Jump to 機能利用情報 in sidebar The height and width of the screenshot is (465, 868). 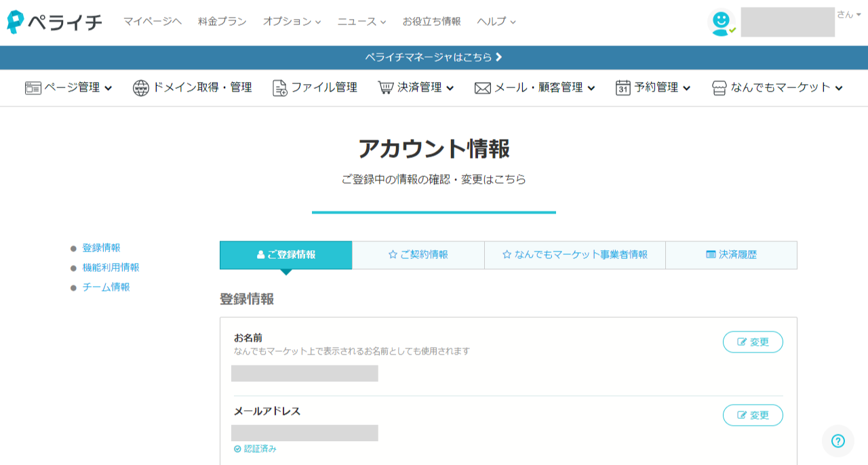point(111,268)
